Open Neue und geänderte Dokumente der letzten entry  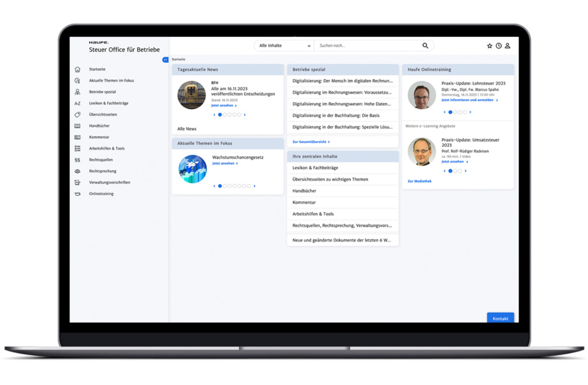tap(343, 240)
